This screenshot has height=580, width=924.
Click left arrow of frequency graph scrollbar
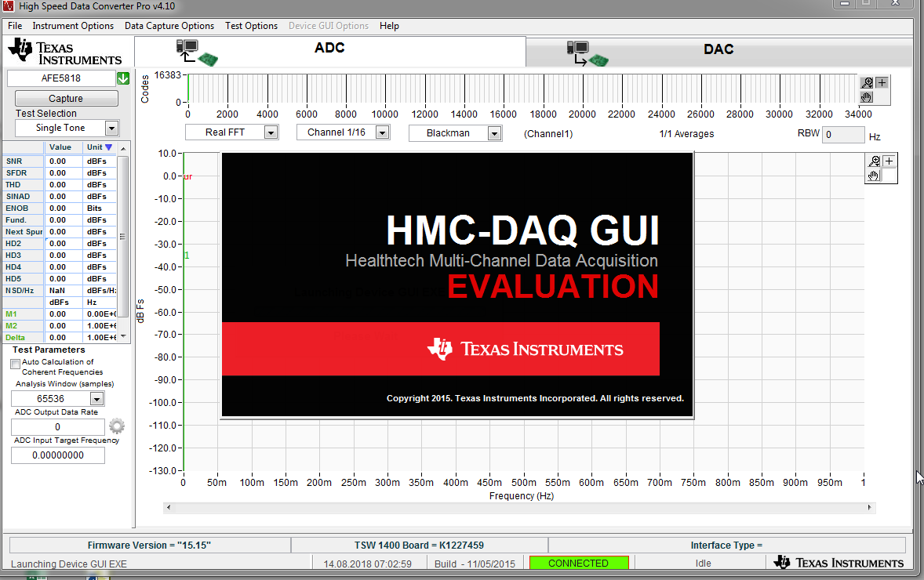(169, 508)
